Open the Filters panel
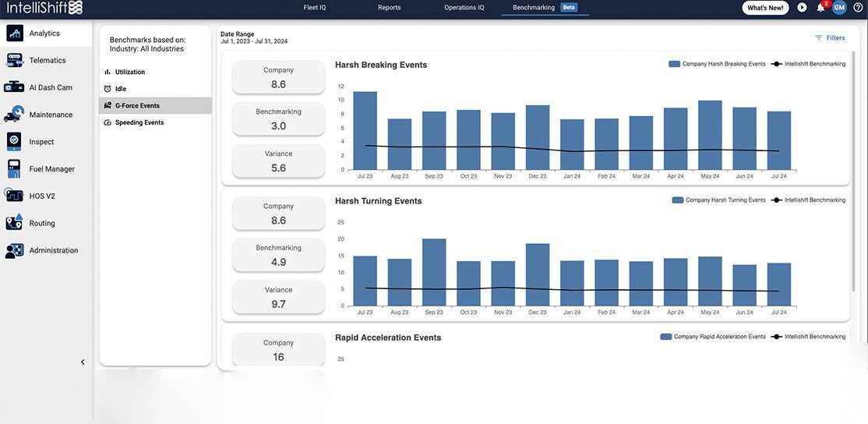The height and width of the screenshot is (424, 868). [830, 37]
